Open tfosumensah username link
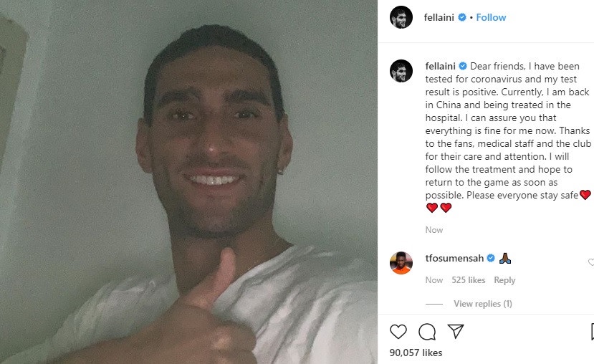Image resolution: width=594 pixels, height=364 pixels. tap(454, 259)
